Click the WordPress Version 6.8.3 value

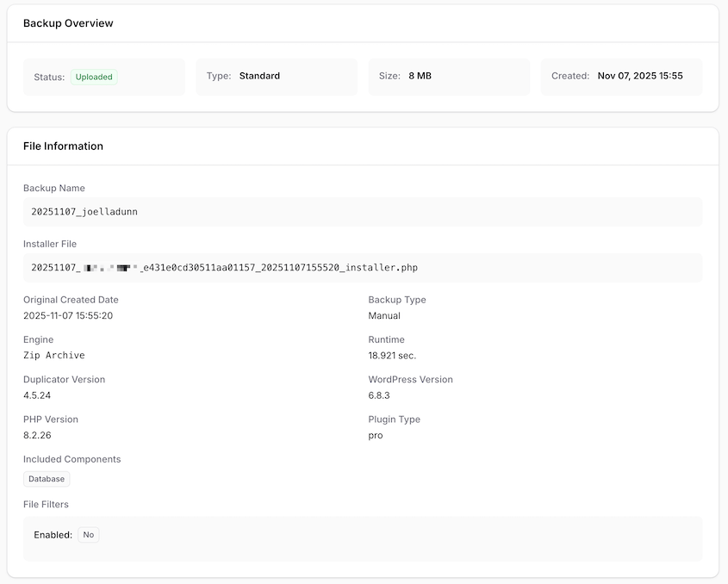tap(378, 395)
